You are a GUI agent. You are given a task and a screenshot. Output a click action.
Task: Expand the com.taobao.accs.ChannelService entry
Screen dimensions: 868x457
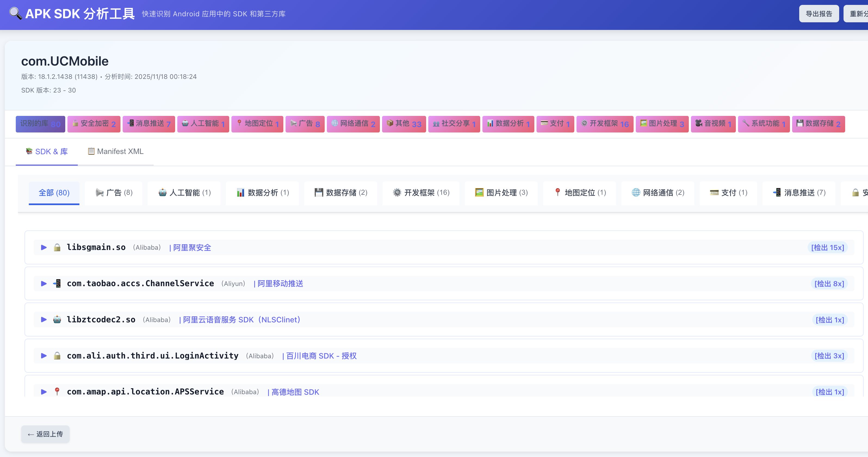[44, 283]
